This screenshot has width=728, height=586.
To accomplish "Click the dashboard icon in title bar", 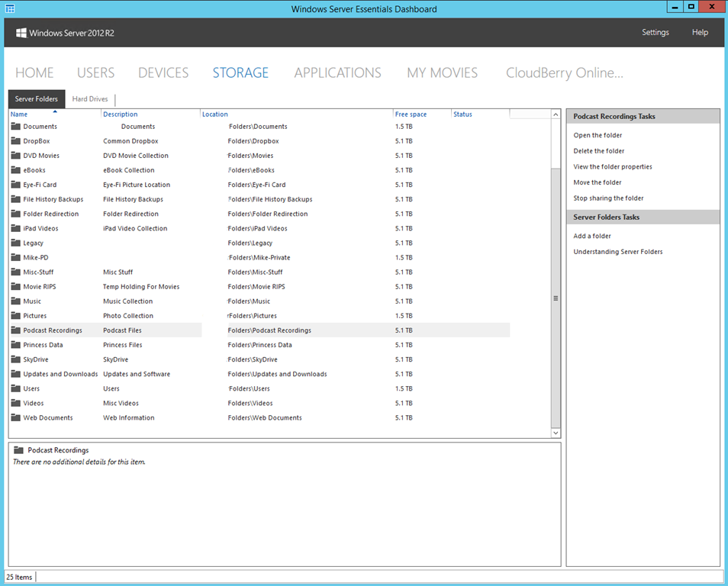I will (x=10, y=8).
